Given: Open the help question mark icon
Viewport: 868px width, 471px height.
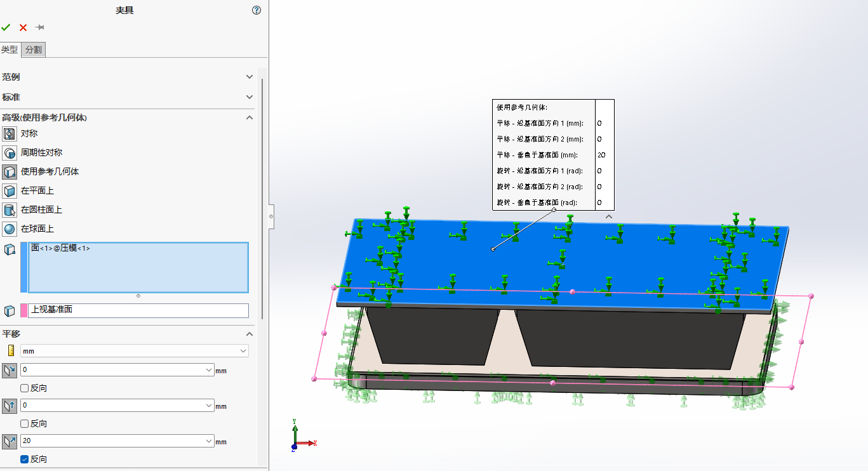Looking at the screenshot, I should click(x=257, y=10).
